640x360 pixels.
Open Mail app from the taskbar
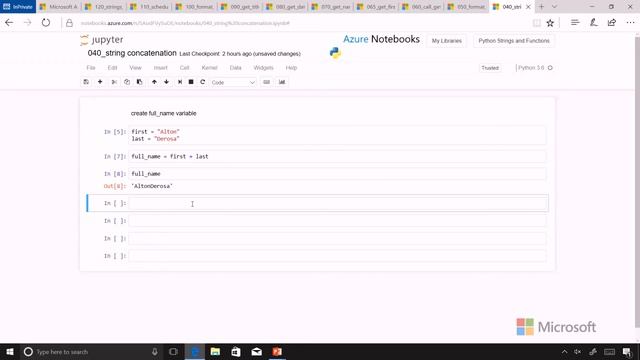(x=257, y=351)
